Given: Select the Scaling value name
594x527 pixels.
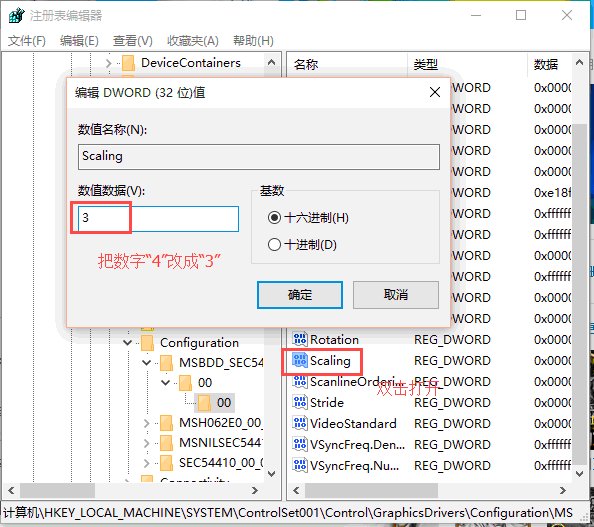Looking at the screenshot, I should 330,361.
